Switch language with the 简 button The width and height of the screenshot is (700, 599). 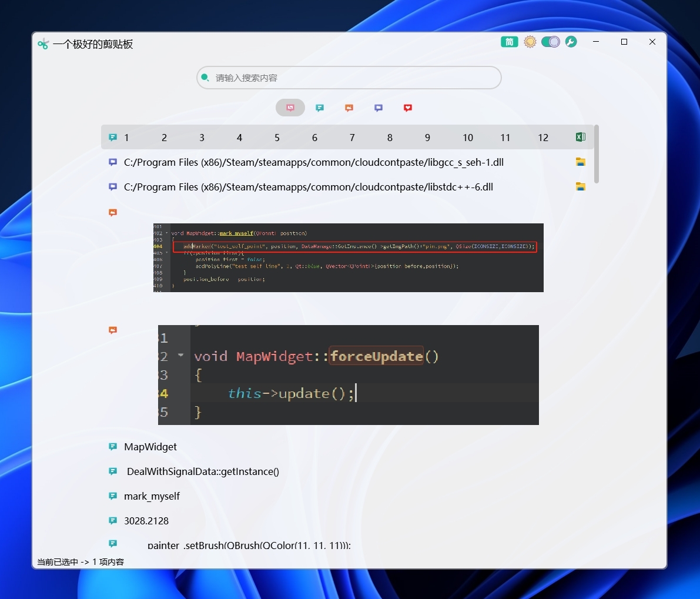point(510,42)
